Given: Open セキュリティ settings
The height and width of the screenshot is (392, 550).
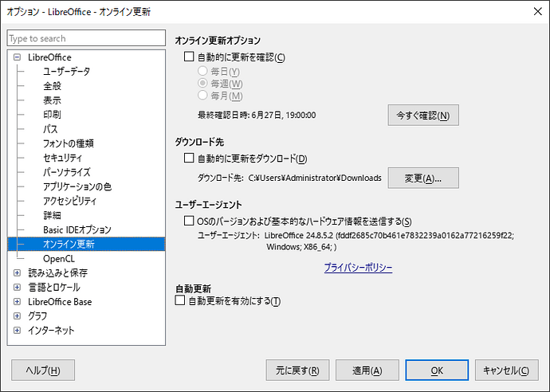Looking at the screenshot, I should coord(62,158).
